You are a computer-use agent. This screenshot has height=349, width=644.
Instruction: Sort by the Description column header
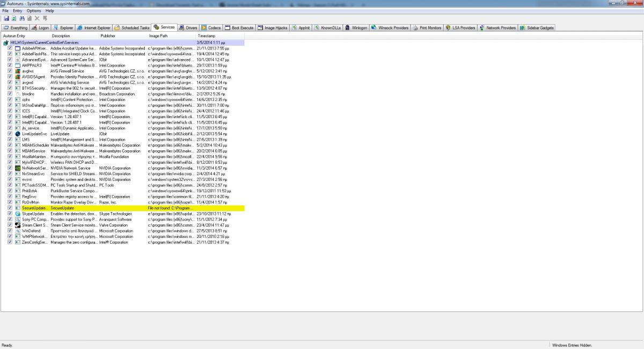point(75,35)
